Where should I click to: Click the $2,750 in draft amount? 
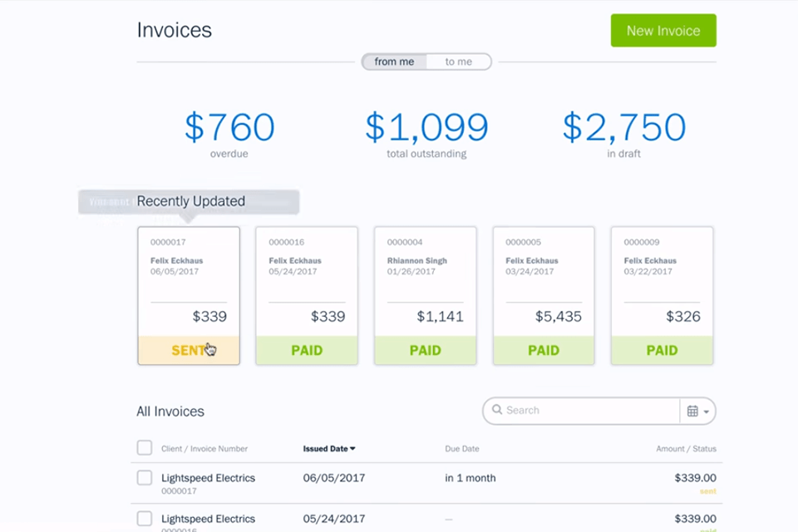624,127
